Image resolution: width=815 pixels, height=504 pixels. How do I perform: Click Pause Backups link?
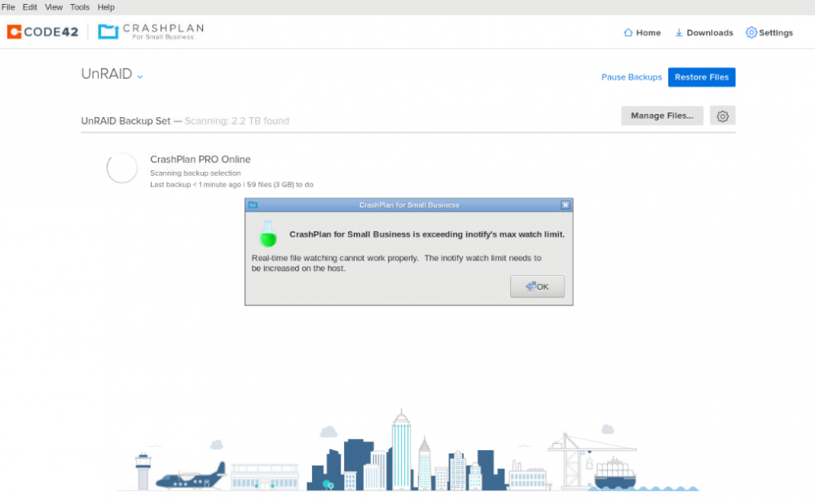632,77
